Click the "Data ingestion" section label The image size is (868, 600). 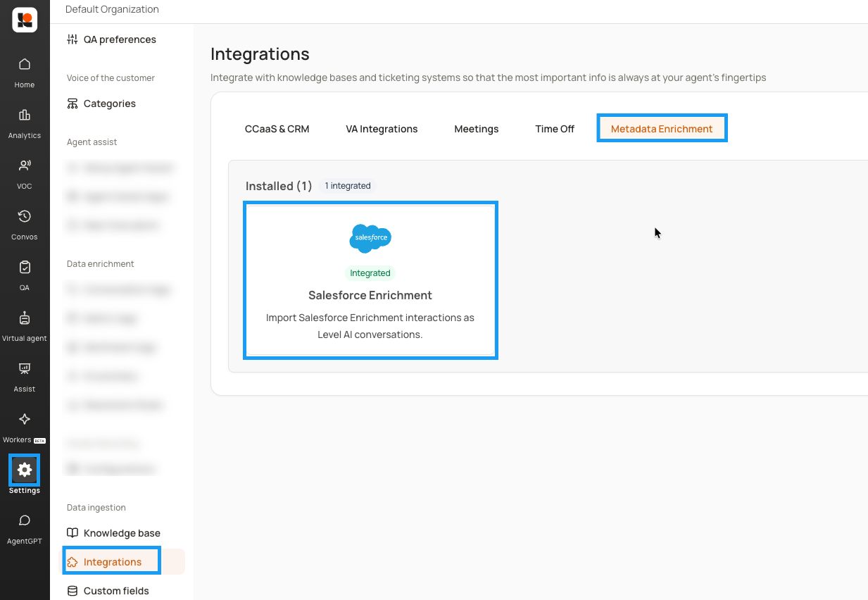click(x=96, y=508)
